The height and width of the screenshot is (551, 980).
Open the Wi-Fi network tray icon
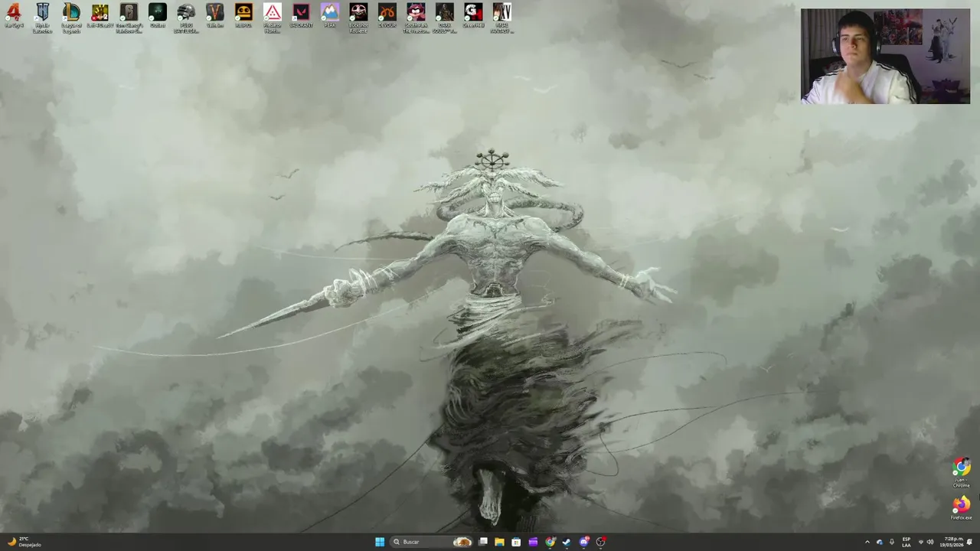coord(920,542)
